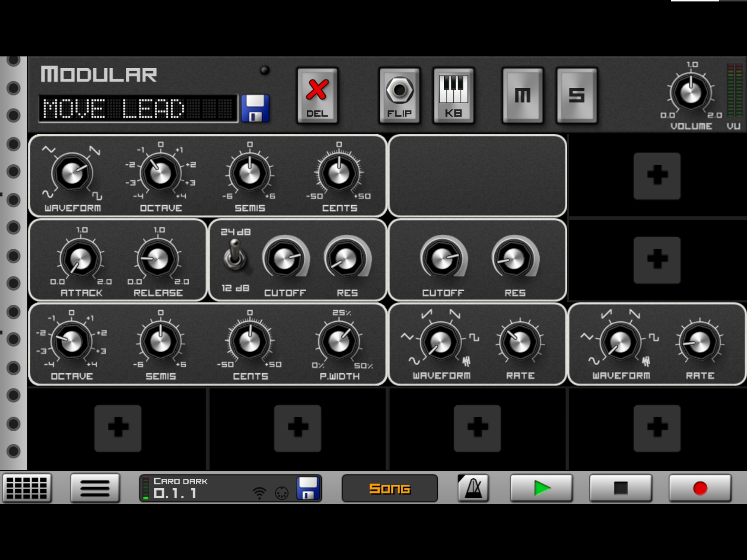Viewport: 747px width, 560px height.
Task: Save song using bottom bar floppy icon
Action: coord(308,488)
